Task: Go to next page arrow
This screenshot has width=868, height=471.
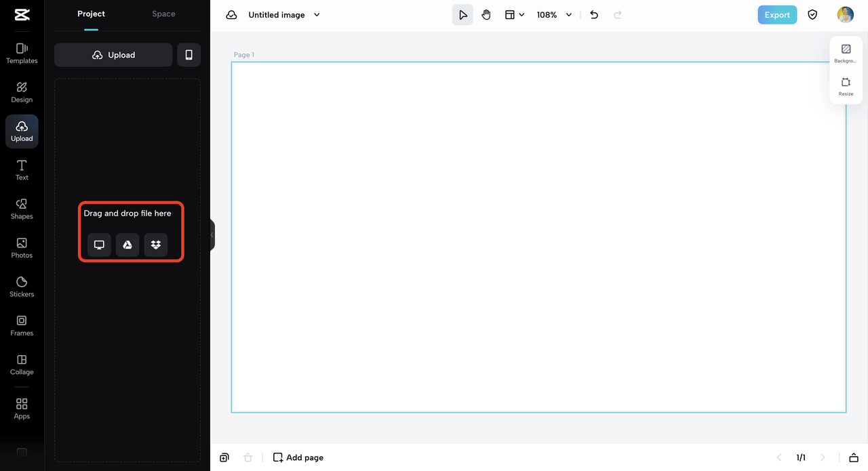Action: tap(823, 457)
